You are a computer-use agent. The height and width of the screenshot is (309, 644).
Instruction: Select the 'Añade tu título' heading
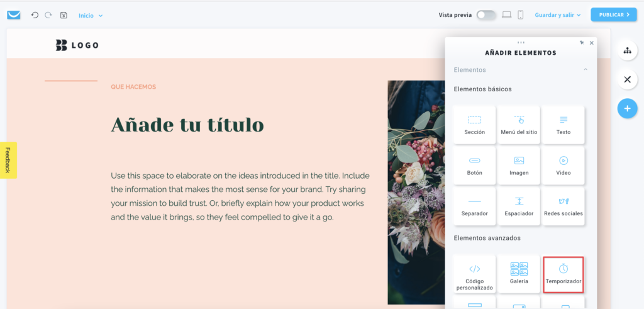(x=187, y=125)
